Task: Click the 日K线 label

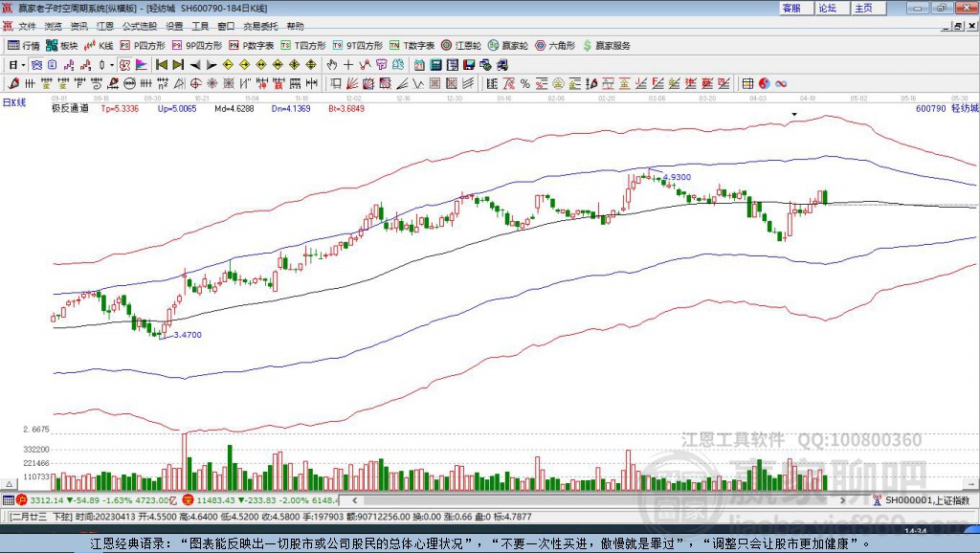Action: (x=14, y=102)
